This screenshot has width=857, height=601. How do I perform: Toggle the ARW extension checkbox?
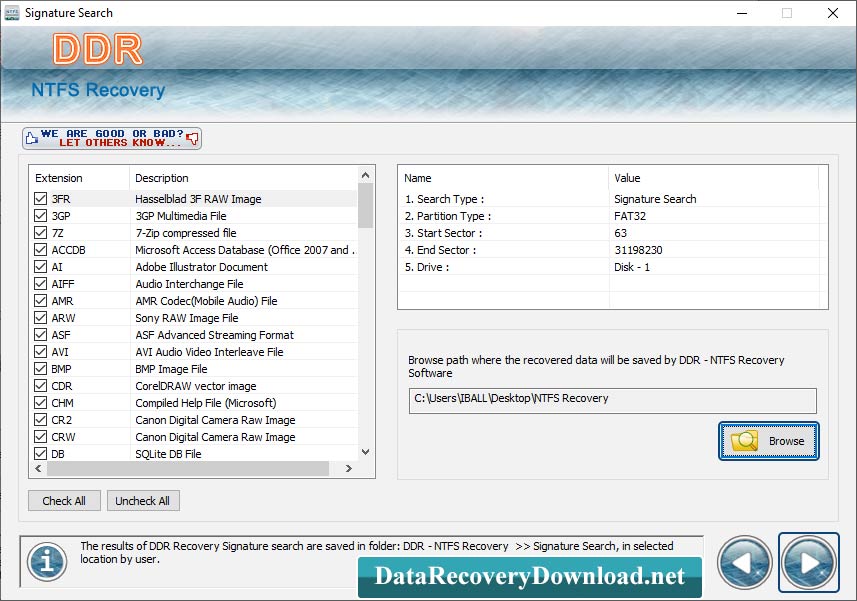click(x=40, y=317)
